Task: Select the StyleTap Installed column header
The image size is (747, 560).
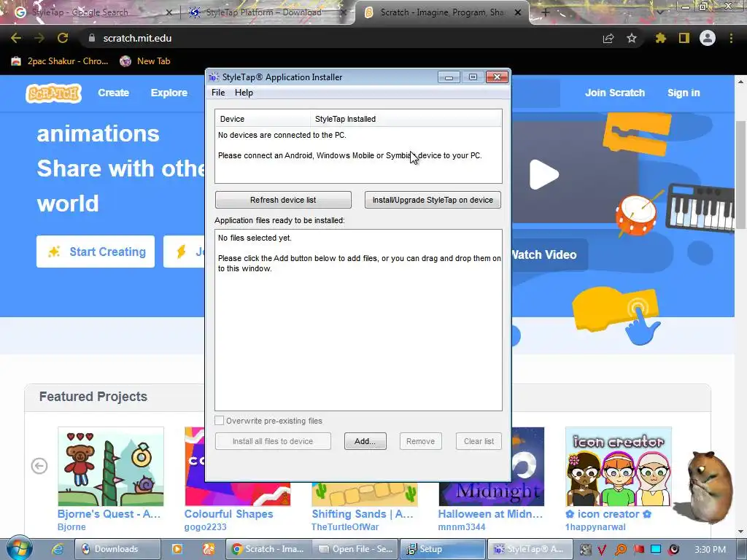Action: tap(406, 119)
